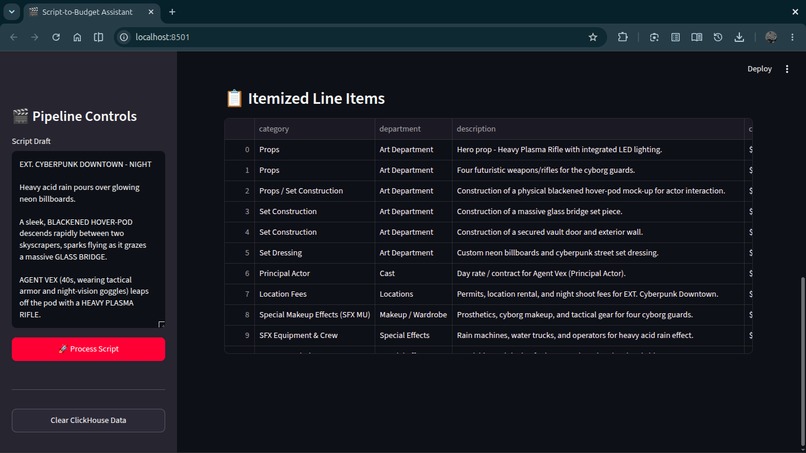Click row index 5 in the table

(x=240, y=252)
